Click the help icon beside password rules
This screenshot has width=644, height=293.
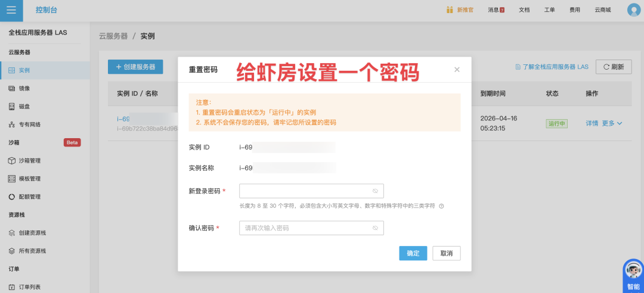pos(441,206)
